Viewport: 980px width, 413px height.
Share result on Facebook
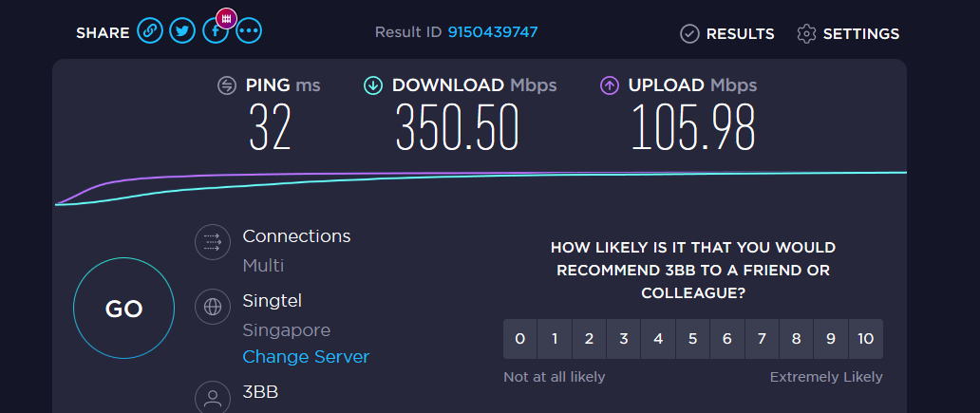(215, 32)
